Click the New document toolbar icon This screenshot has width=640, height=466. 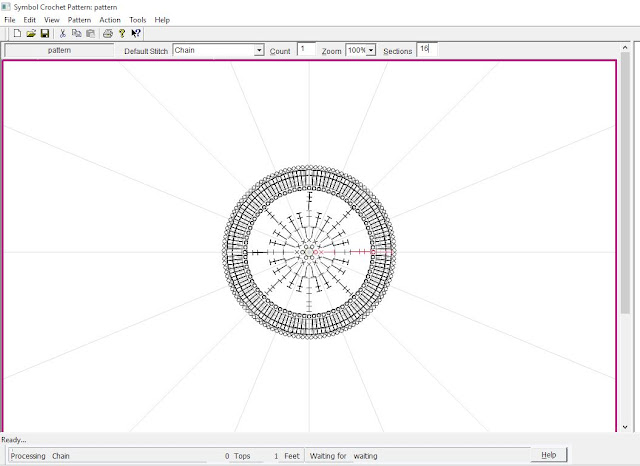tap(17, 33)
